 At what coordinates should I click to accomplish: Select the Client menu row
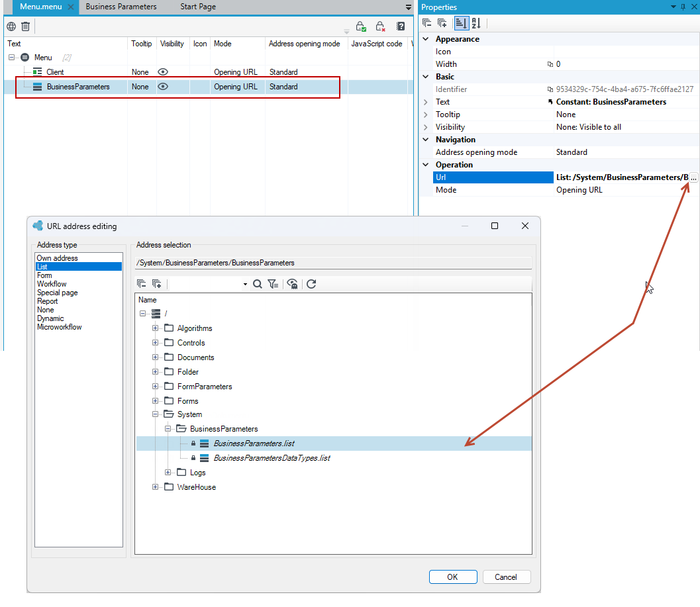coord(55,72)
